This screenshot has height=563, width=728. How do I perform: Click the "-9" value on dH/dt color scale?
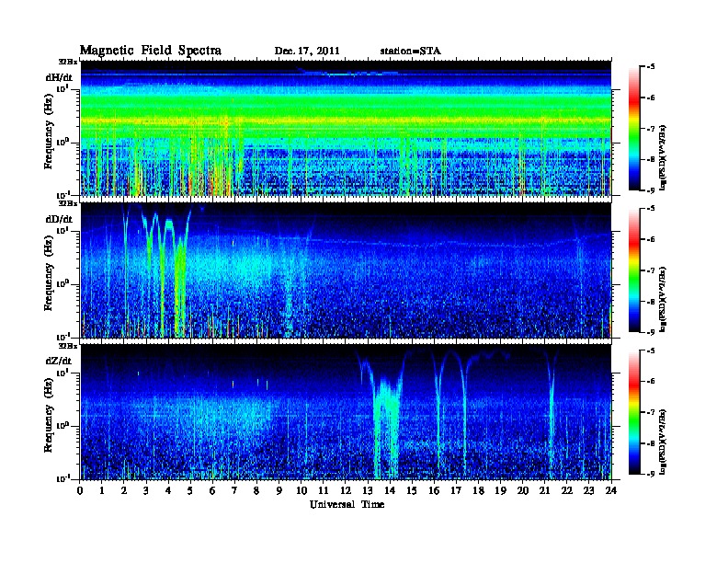coord(651,190)
